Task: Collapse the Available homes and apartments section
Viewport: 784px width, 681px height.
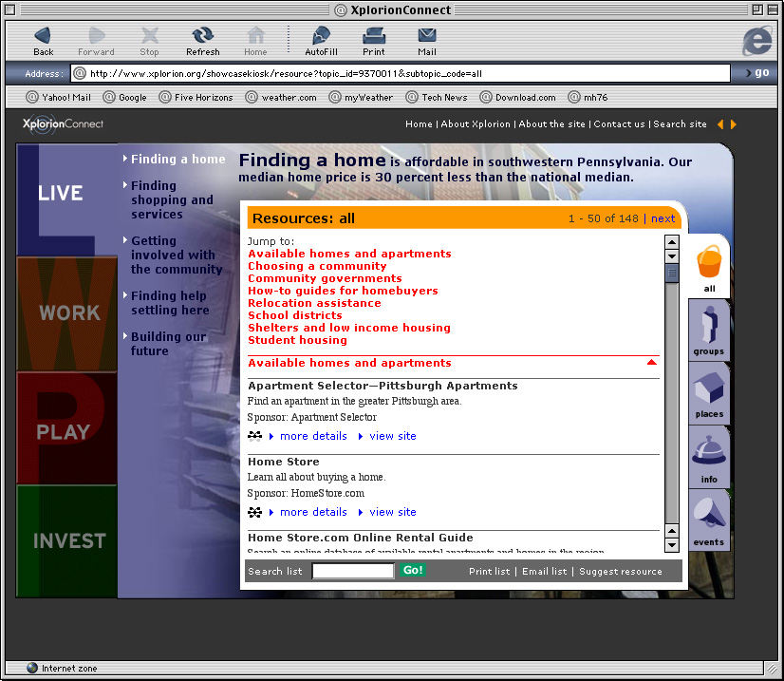Action: pos(651,363)
